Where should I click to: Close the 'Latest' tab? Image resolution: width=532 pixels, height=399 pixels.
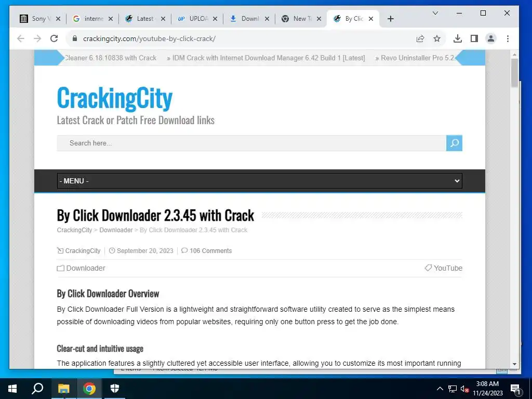coord(163,19)
